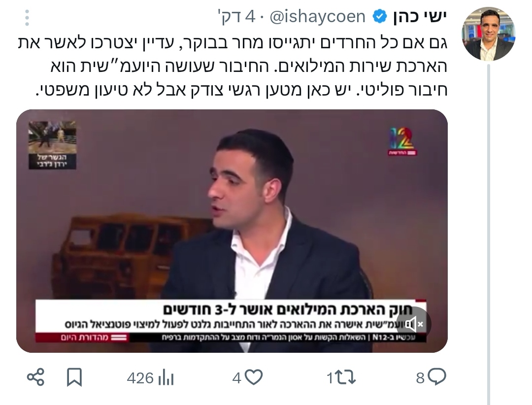Play the embedded news video
Screen dimensions: 532x405
[232, 231]
